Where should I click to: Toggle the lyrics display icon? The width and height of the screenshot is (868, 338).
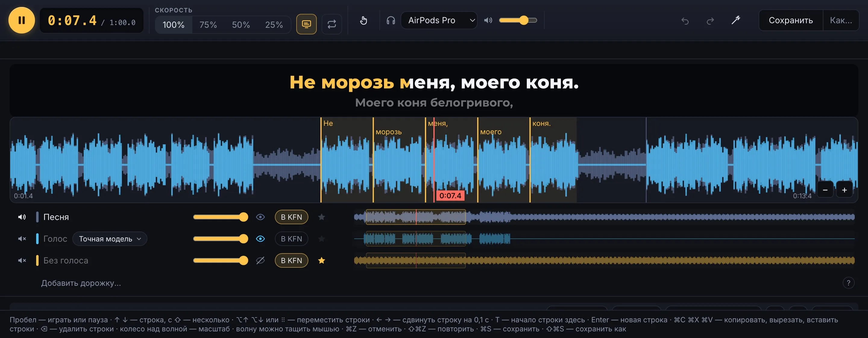[306, 24]
